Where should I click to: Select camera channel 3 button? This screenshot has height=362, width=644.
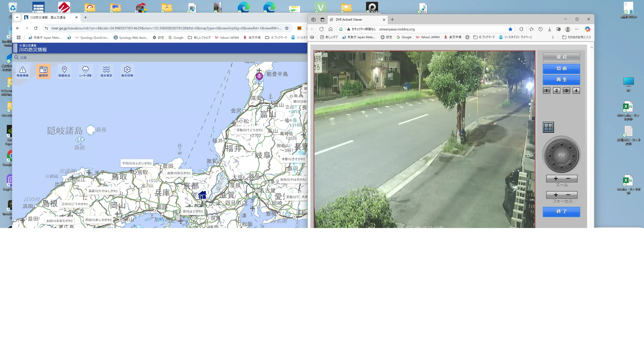click(x=566, y=90)
